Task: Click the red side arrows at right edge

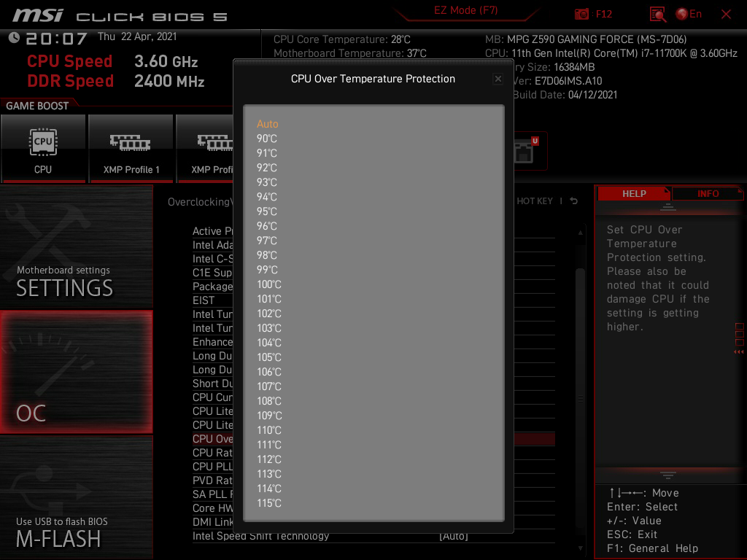Action: coord(739,352)
